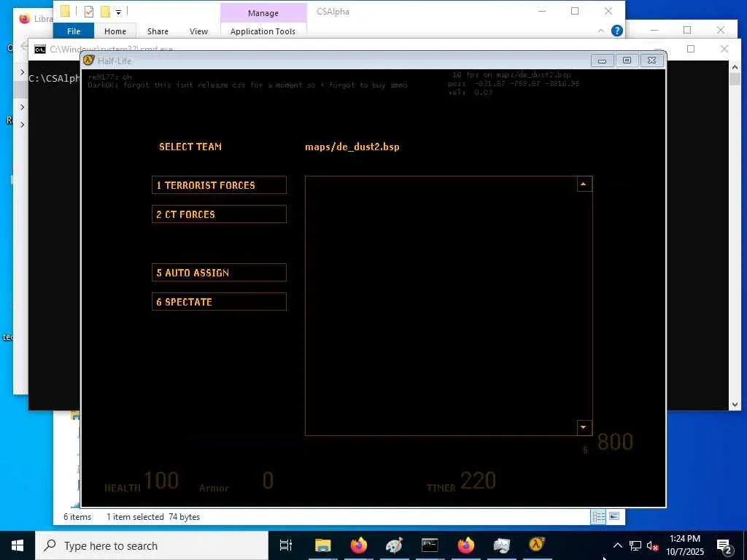
Task: Click cmd window scrollbar down arrow
Action: pos(735,405)
